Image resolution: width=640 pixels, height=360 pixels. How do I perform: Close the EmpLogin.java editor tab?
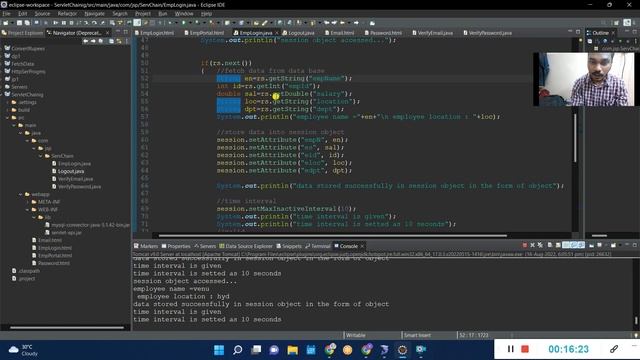(x=277, y=33)
